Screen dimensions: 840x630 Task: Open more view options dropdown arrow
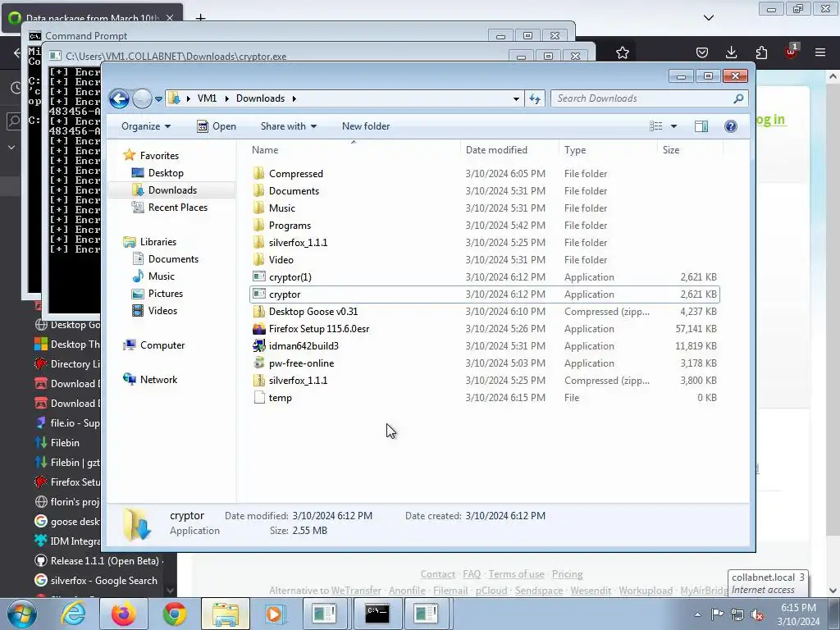click(674, 126)
